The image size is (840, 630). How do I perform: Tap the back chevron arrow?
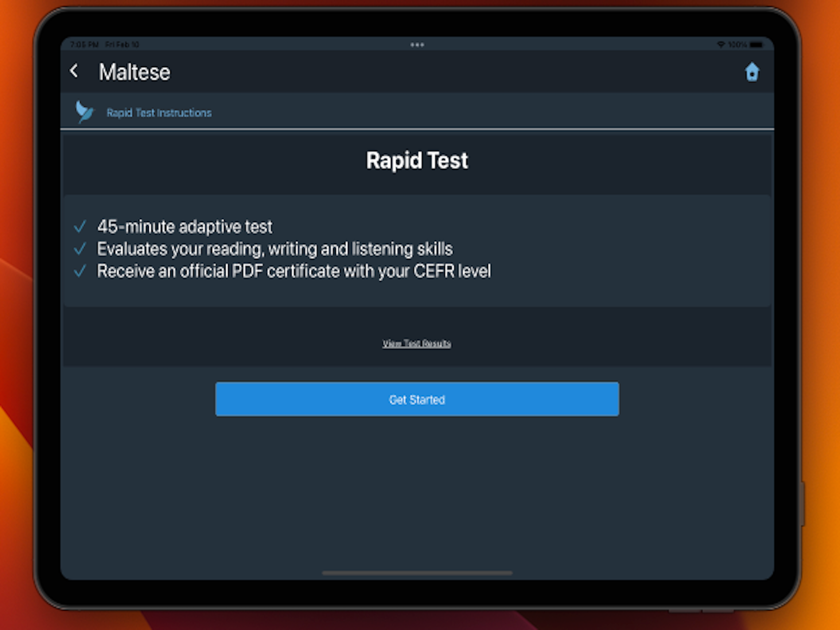pos(74,71)
